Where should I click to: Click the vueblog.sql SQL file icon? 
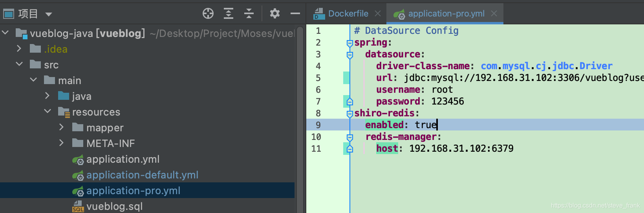pyautogui.click(x=78, y=206)
